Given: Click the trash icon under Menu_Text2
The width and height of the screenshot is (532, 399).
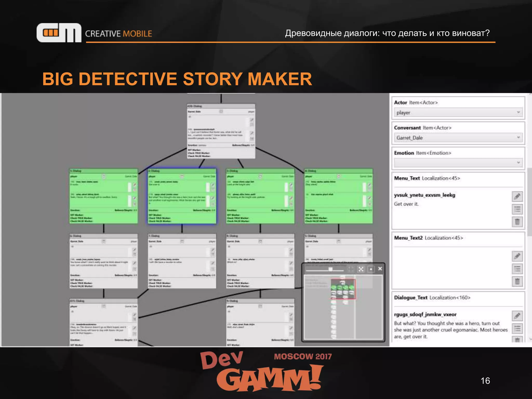Looking at the screenshot, I should [x=517, y=281].
